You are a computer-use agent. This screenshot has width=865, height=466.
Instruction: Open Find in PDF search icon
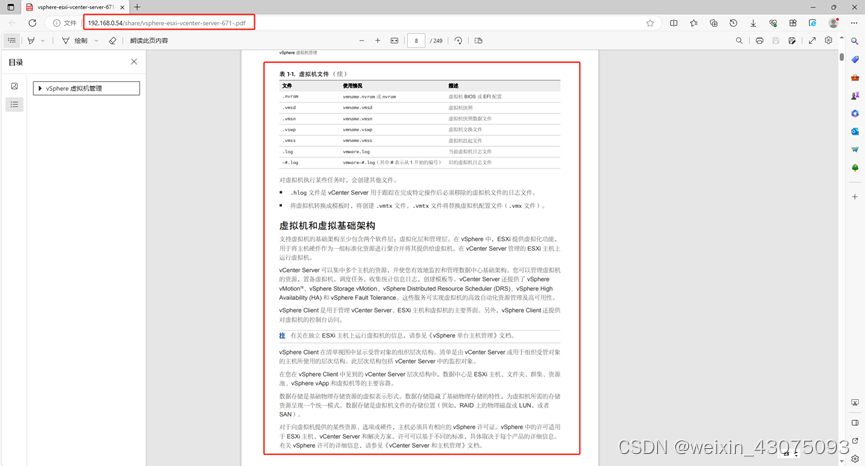click(739, 40)
